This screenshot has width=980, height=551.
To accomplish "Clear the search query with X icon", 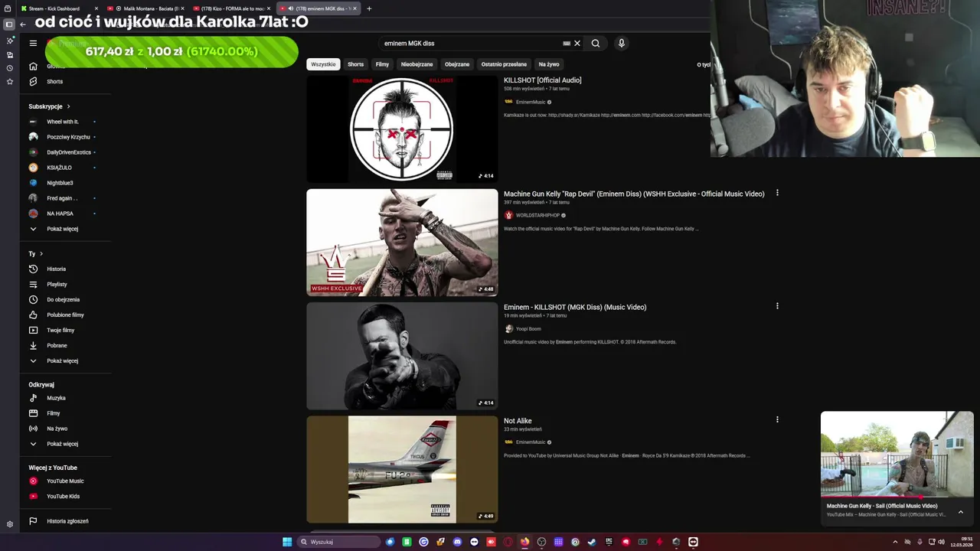I will pyautogui.click(x=577, y=43).
